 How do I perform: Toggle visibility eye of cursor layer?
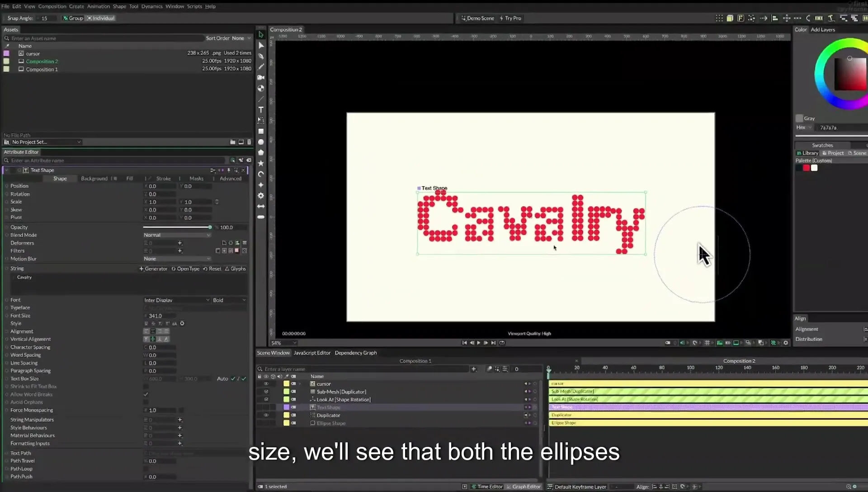tap(266, 384)
